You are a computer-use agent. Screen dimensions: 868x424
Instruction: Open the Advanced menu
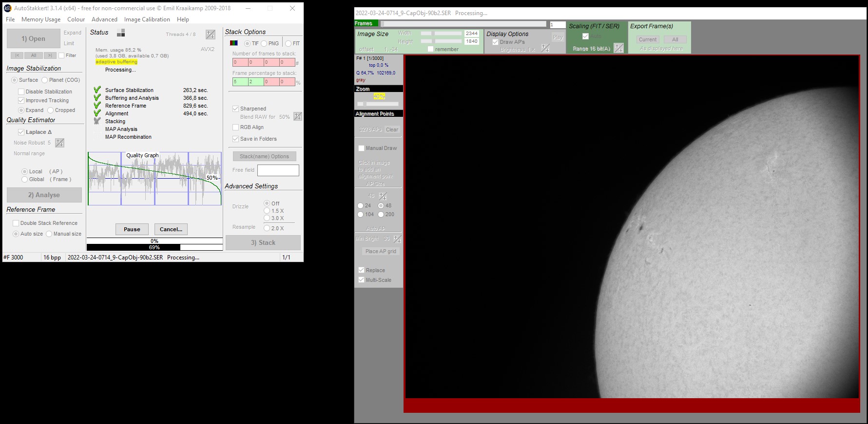tap(104, 19)
